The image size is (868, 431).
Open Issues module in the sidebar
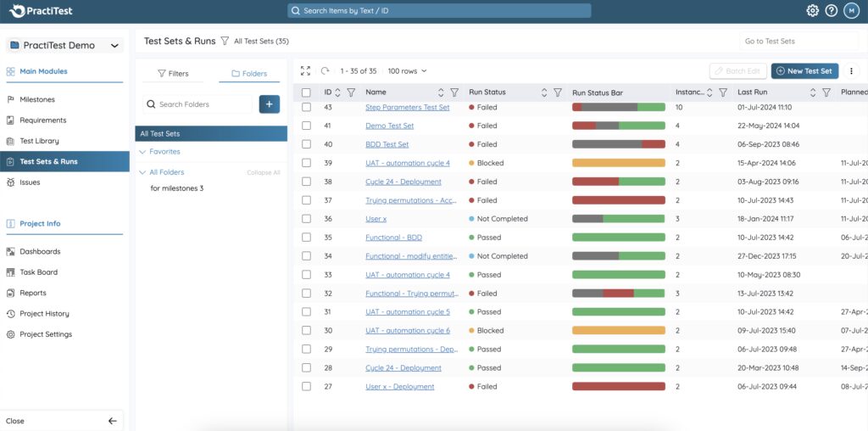pyautogui.click(x=30, y=182)
